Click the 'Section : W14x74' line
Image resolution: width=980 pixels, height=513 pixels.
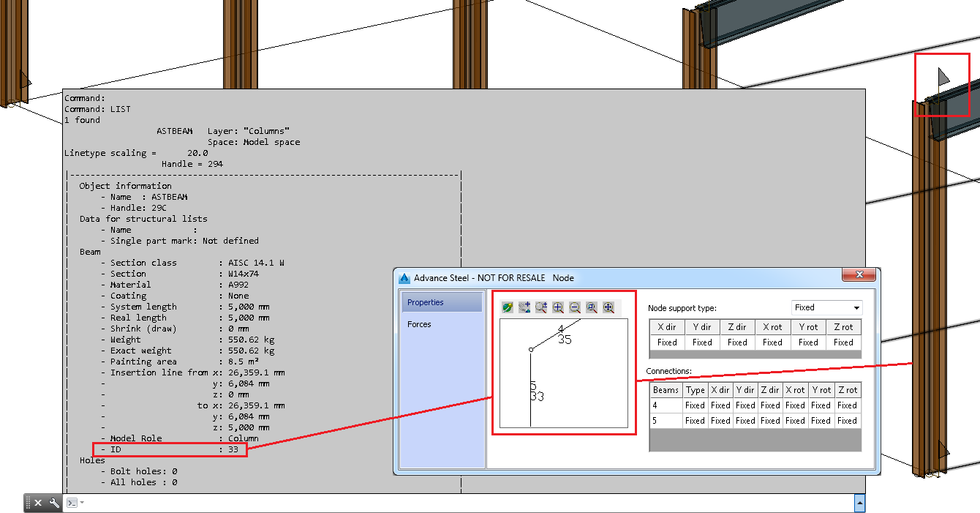(x=179, y=274)
